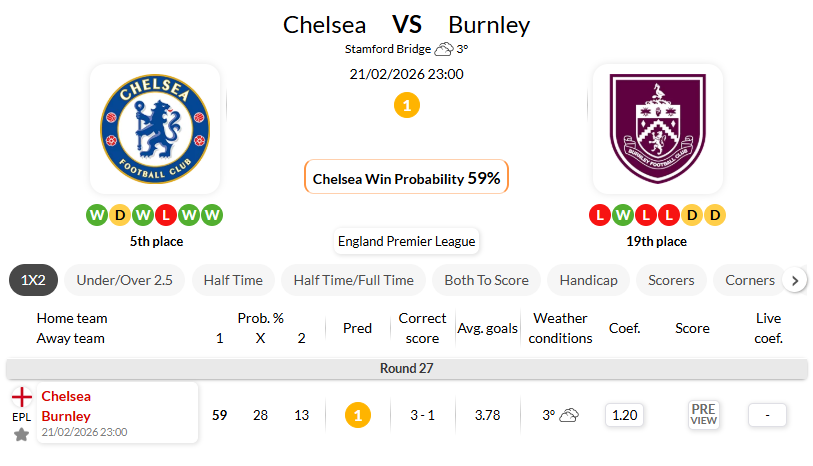Click Burnley's green W form badge
This screenshot has height=466, width=813.
pos(622,215)
